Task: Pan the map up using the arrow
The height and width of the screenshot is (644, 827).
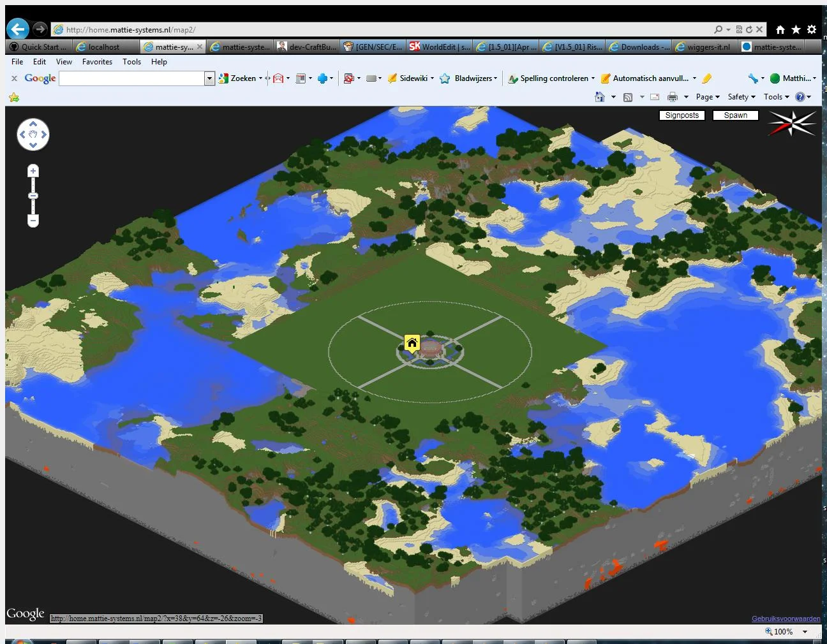Action: pyautogui.click(x=33, y=124)
